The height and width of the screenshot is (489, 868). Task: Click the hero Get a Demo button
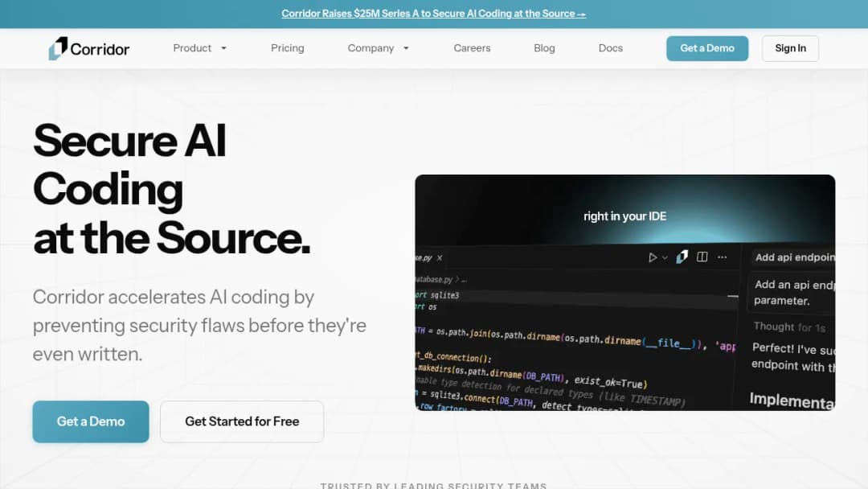91,421
